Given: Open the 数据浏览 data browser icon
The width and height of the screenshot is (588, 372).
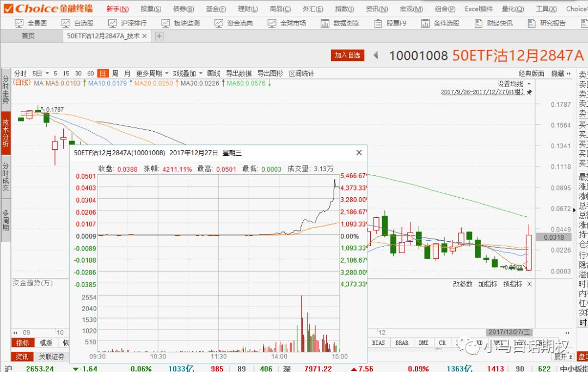Looking at the screenshot, I should pyautogui.click(x=340, y=23).
